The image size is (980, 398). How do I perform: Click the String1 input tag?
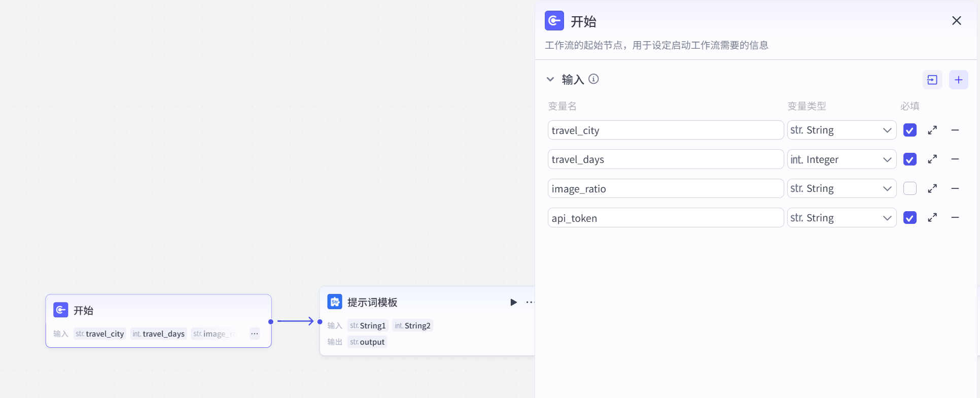pos(368,325)
